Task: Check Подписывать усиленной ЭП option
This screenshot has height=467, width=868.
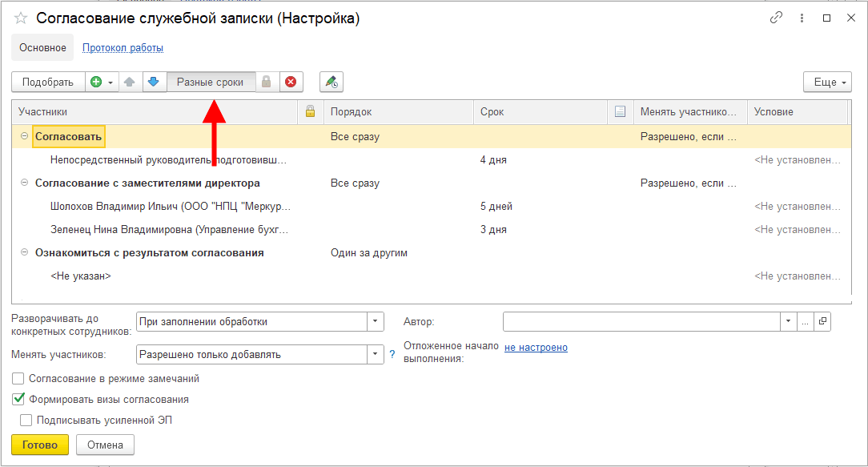Action: (26, 420)
